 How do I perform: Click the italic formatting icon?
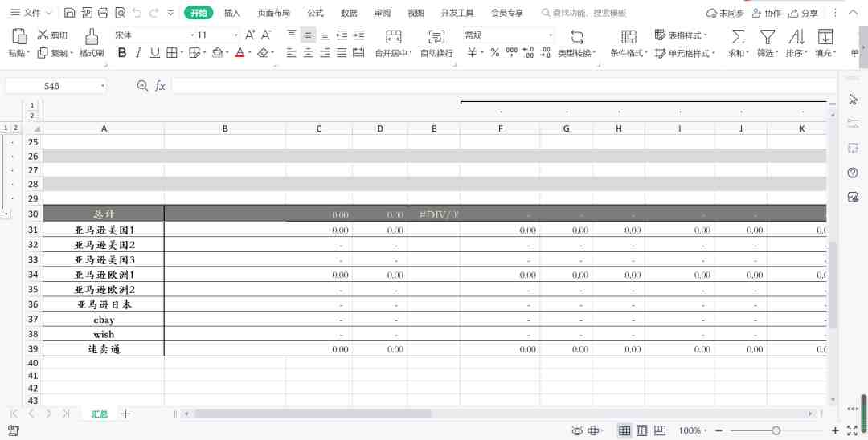tap(138, 53)
